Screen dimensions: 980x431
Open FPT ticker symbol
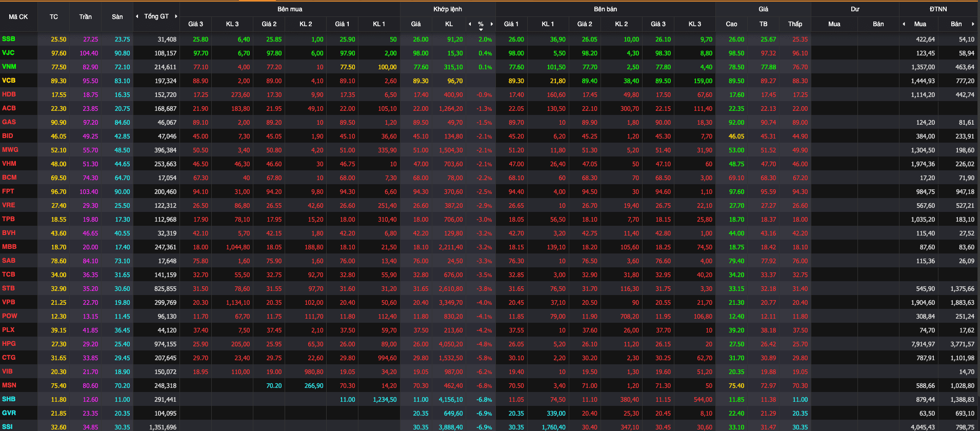click(8, 191)
